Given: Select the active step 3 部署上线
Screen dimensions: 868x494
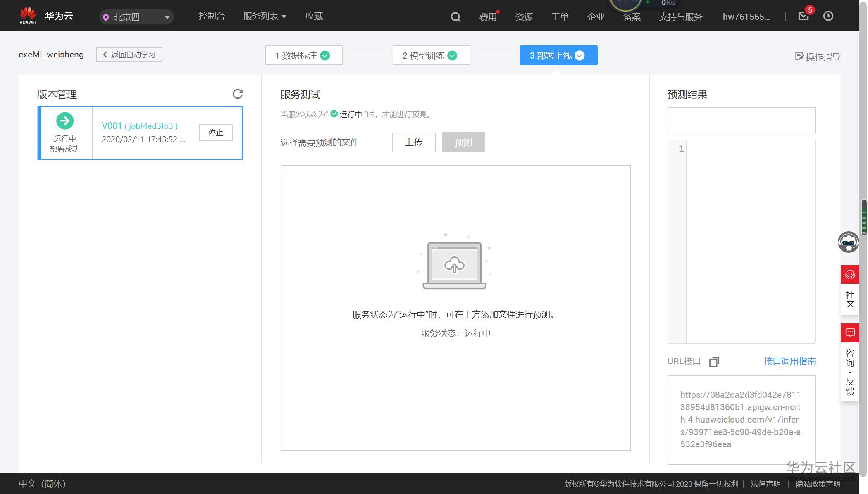Looking at the screenshot, I should (558, 55).
